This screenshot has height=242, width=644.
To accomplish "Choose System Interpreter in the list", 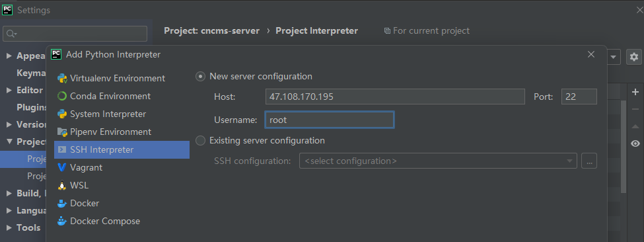I will 122,114.
